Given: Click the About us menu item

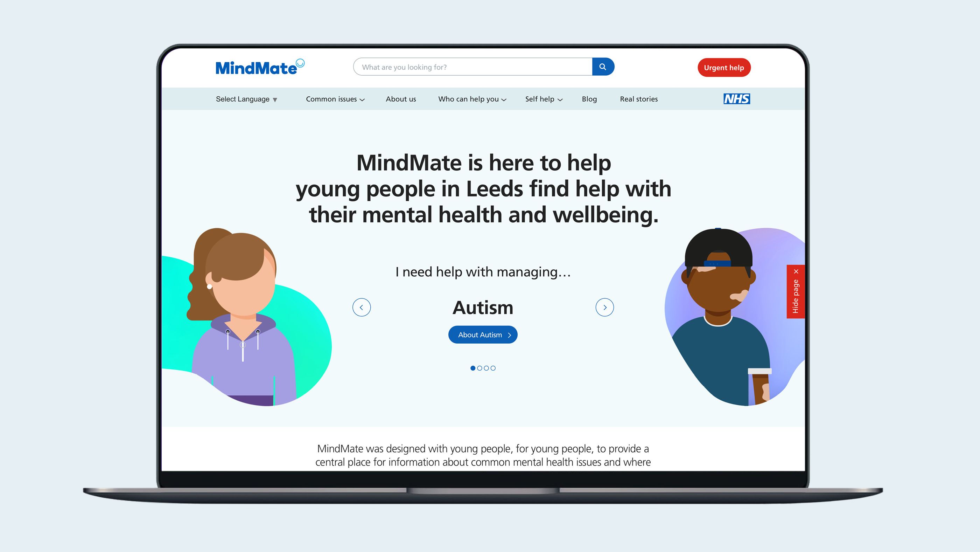Looking at the screenshot, I should pyautogui.click(x=400, y=99).
